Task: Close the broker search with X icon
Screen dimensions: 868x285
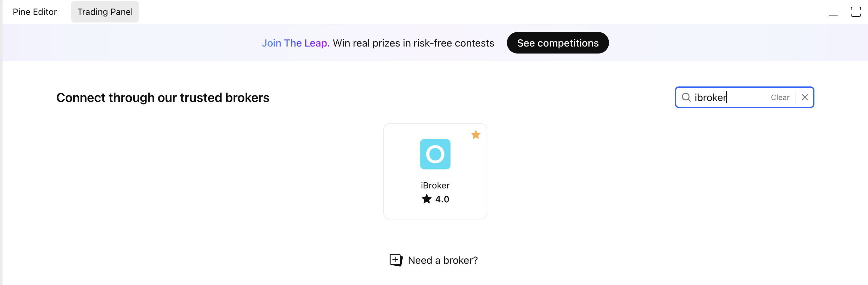Action: 805,97
